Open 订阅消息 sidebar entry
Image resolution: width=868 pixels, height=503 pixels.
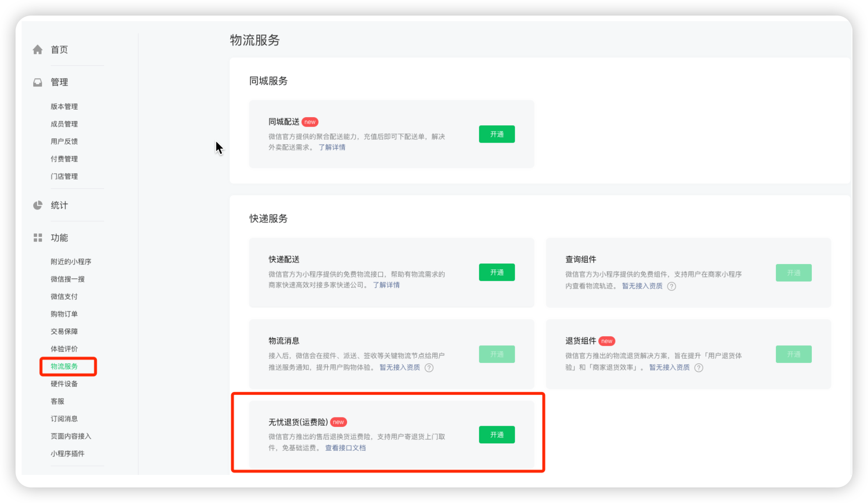coord(64,419)
